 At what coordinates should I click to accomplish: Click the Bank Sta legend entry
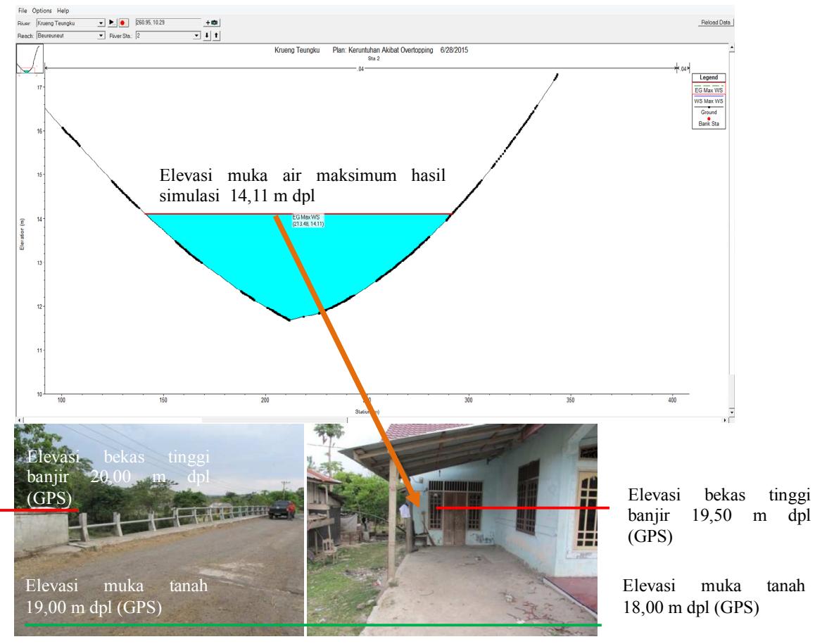coord(709,122)
